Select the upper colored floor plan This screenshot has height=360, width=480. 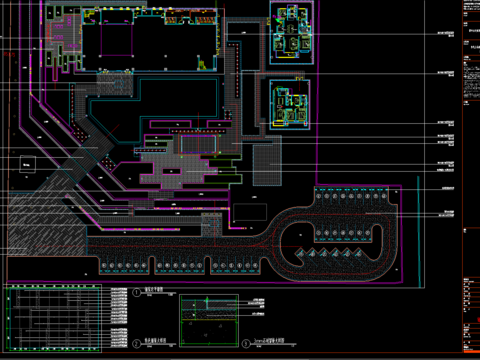coord(292,33)
